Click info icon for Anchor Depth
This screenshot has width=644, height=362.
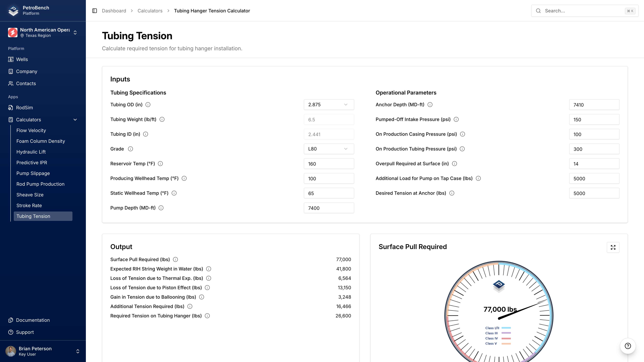point(430,105)
